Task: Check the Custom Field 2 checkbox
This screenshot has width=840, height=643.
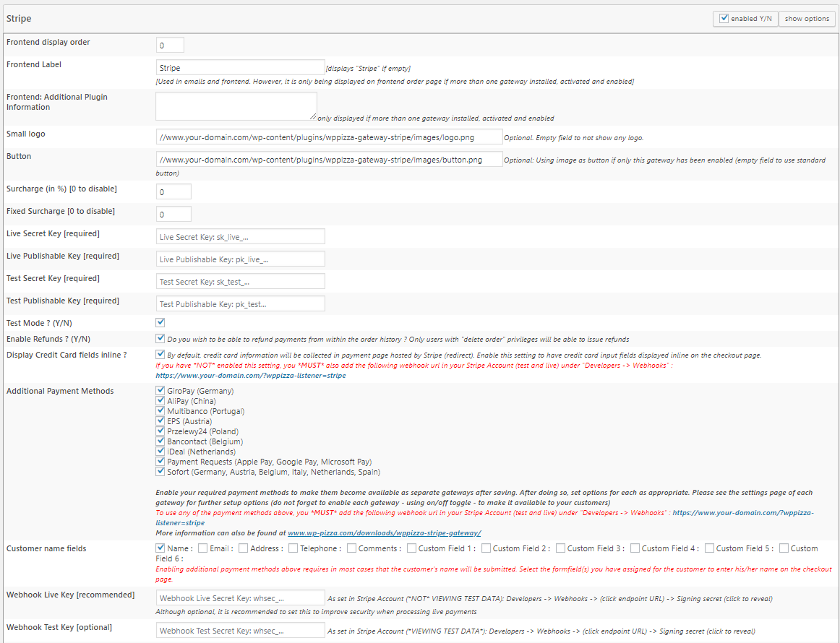Action: [x=486, y=548]
